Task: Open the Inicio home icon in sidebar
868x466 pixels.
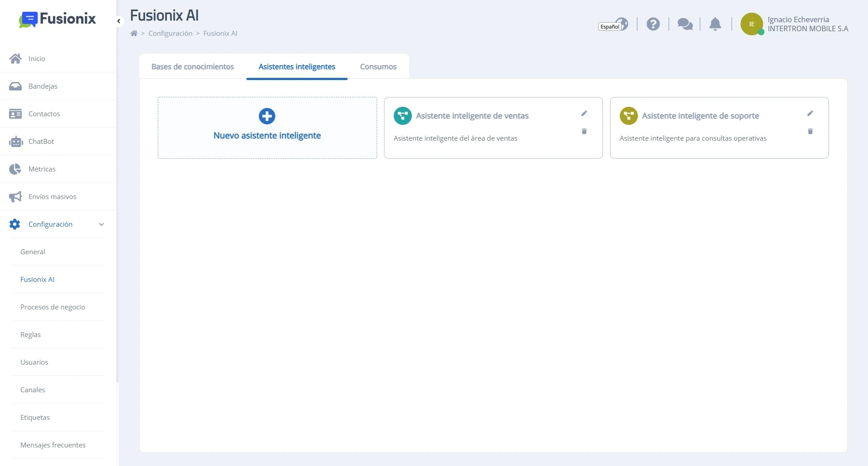Action: point(15,58)
